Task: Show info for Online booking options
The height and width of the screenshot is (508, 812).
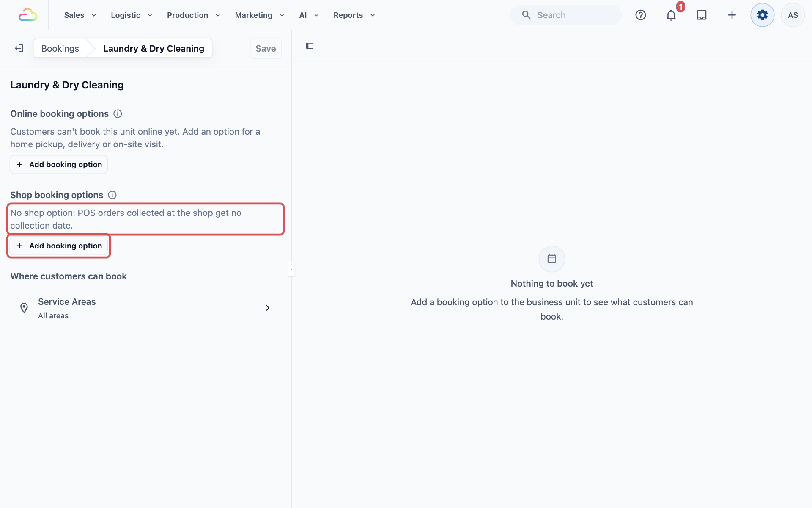Action: tap(118, 114)
